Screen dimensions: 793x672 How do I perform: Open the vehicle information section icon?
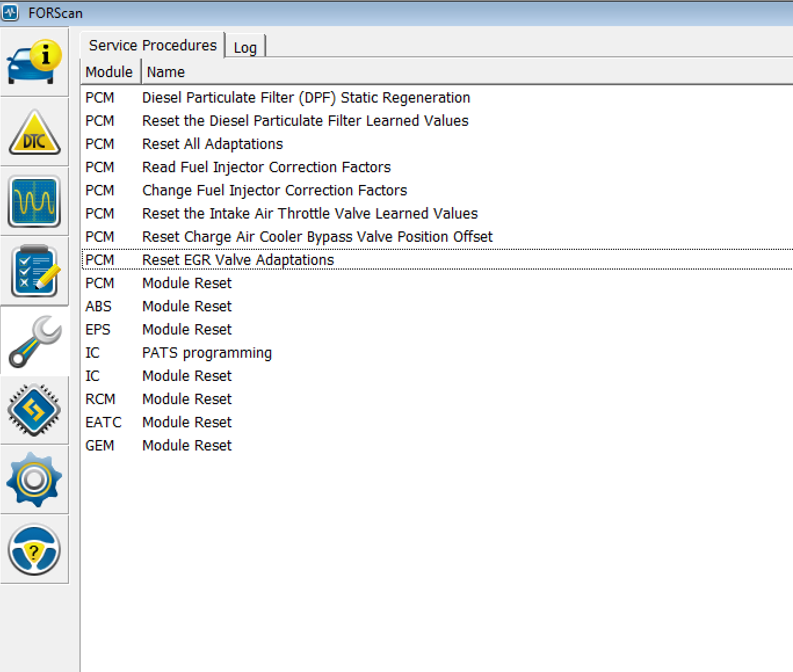pos(34,62)
